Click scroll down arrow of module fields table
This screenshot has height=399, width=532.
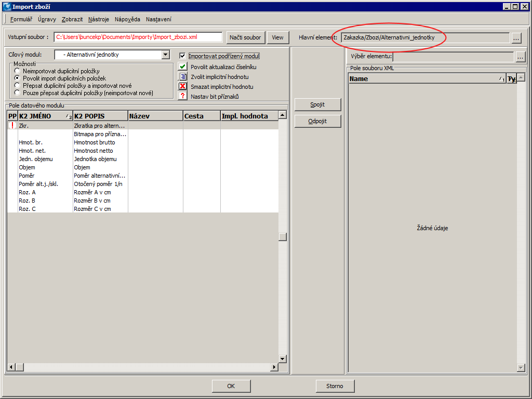click(283, 358)
